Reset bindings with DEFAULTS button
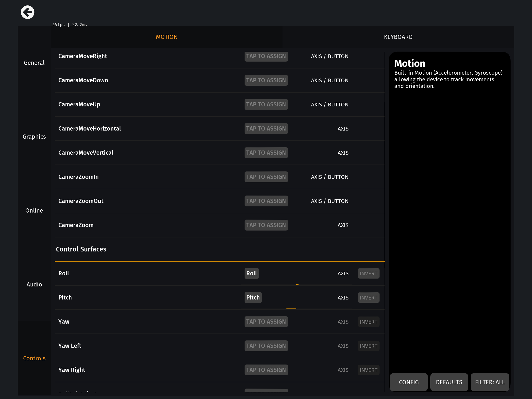This screenshot has width=532, height=399. [x=449, y=382]
